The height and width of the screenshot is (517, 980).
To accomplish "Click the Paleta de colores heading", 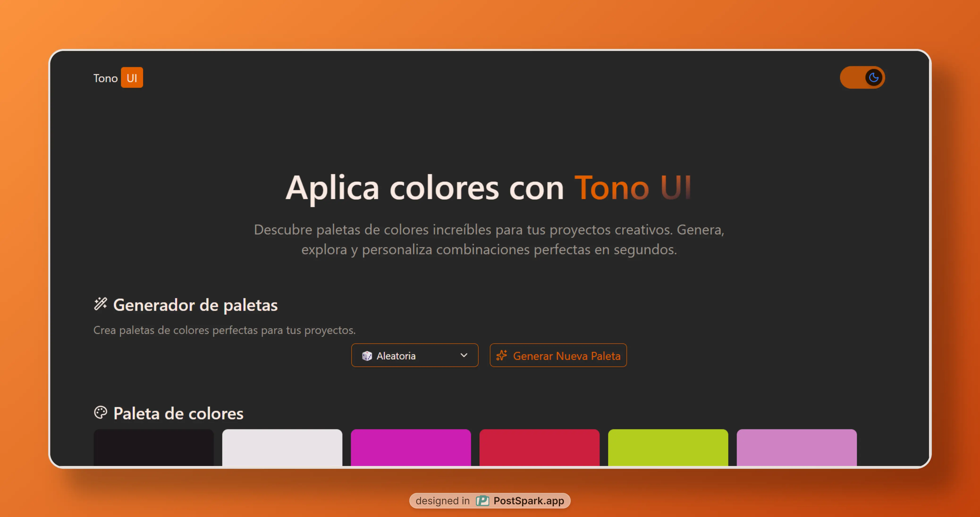I will [178, 414].
